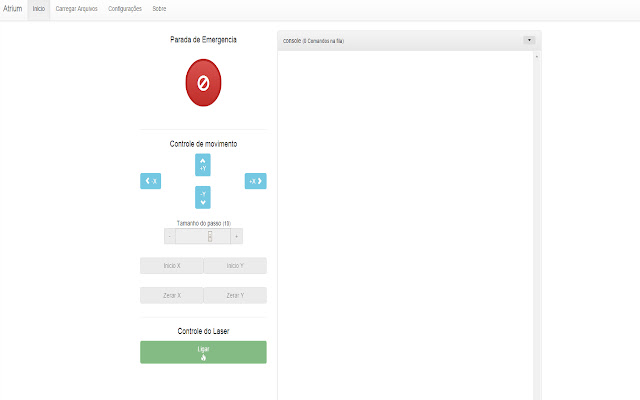Move down with the -Y arrow button
Viewport: 640px width, 400px height.
pyautogui.click(x=203, y=198)
